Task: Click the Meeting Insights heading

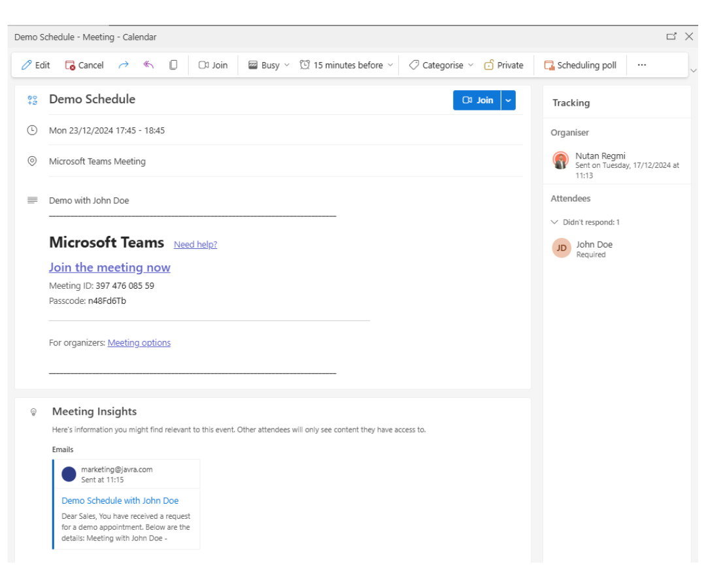Action: [x=95, y=412]
